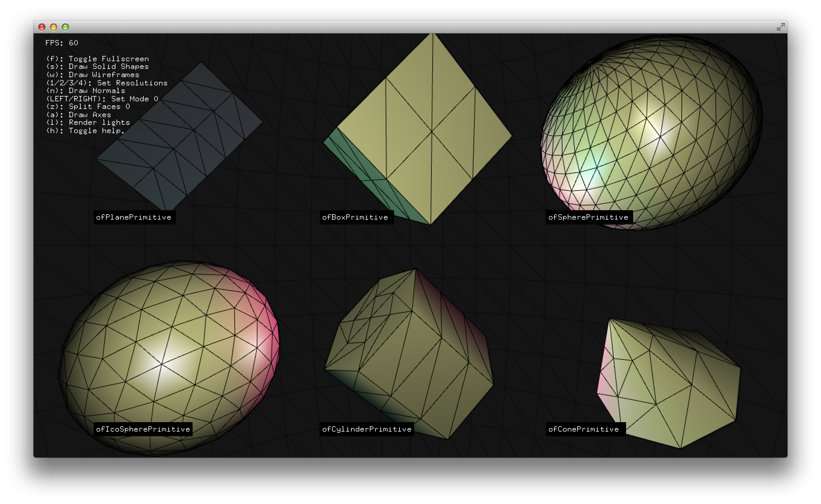Toggle the '(h): Toggle help.' entry

(85, 131)
